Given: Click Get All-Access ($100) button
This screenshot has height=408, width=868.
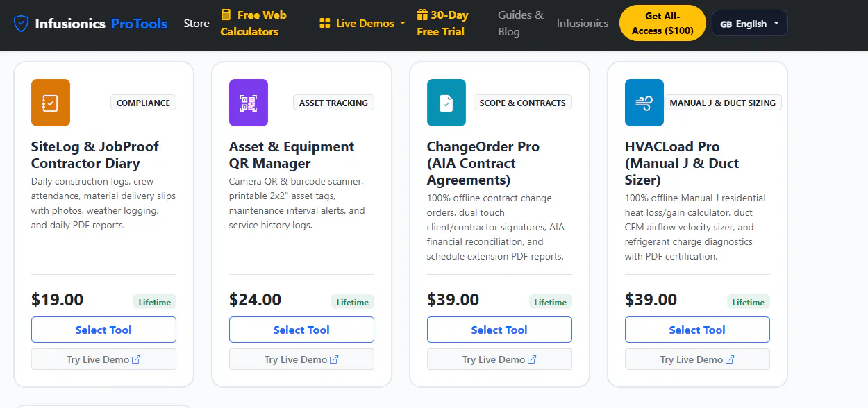Looking at the screenshot, I should coord(662,24).
